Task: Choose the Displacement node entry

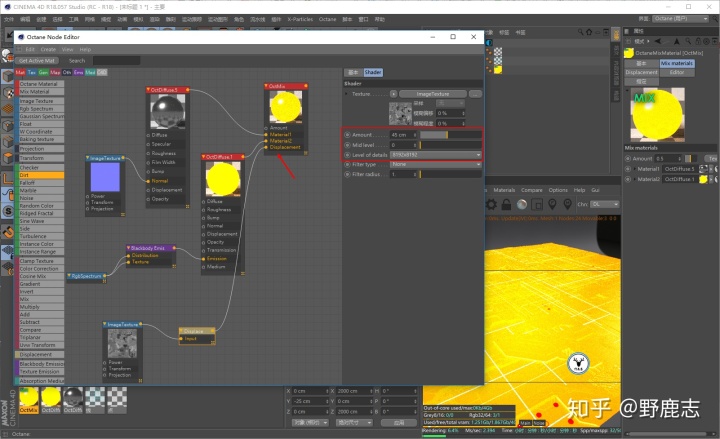Action: (40, 355)
